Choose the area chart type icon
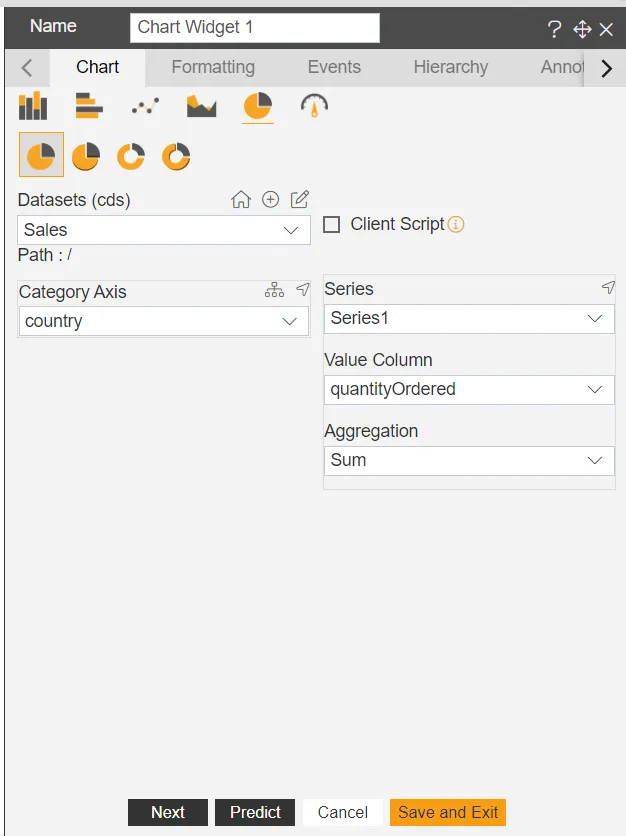This screenshot has height=836, width=626. 202,106
